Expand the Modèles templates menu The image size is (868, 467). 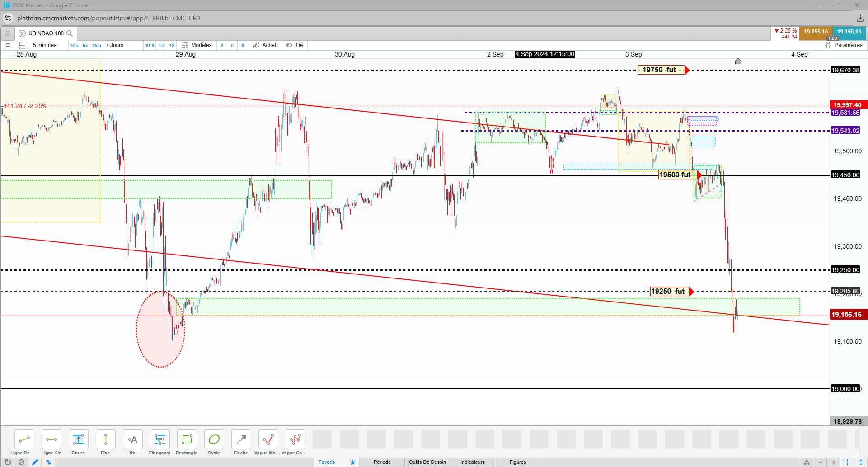click(197, 45)
